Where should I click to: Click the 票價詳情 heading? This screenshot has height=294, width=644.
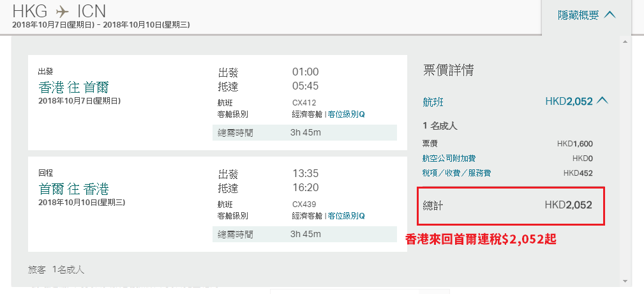(x=448, y=70)
